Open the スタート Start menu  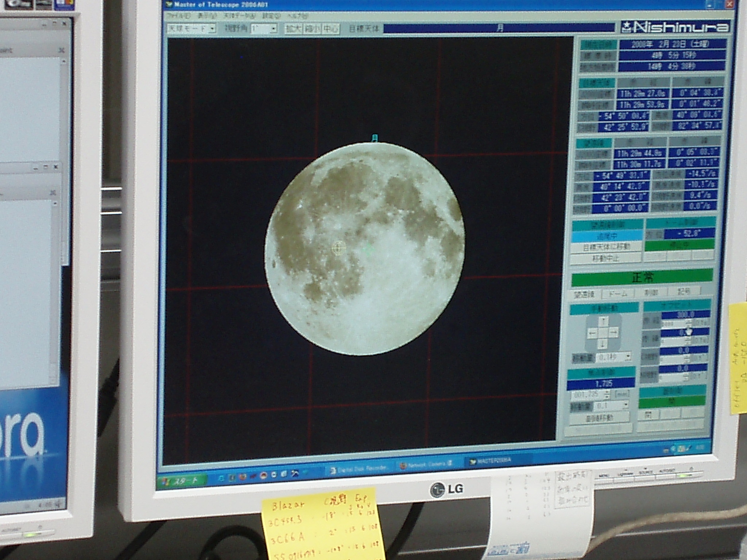183,481
